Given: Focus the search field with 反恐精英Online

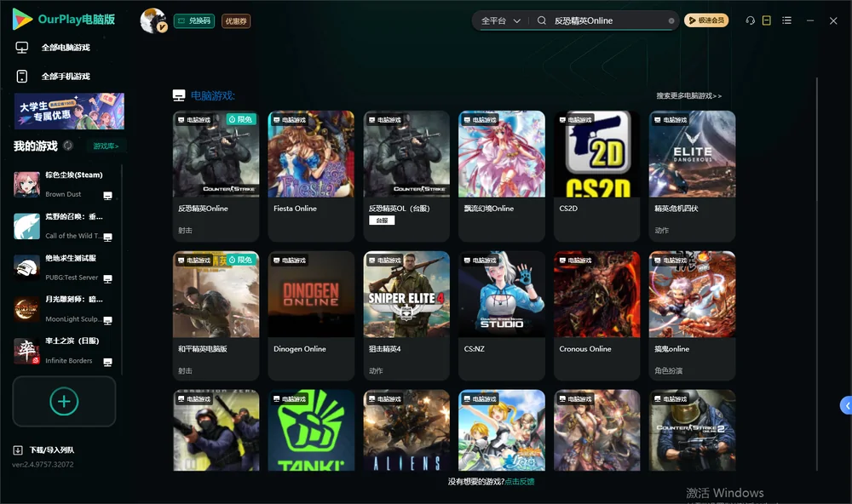Looking at the screenshot, I should [x=608, y=20].
